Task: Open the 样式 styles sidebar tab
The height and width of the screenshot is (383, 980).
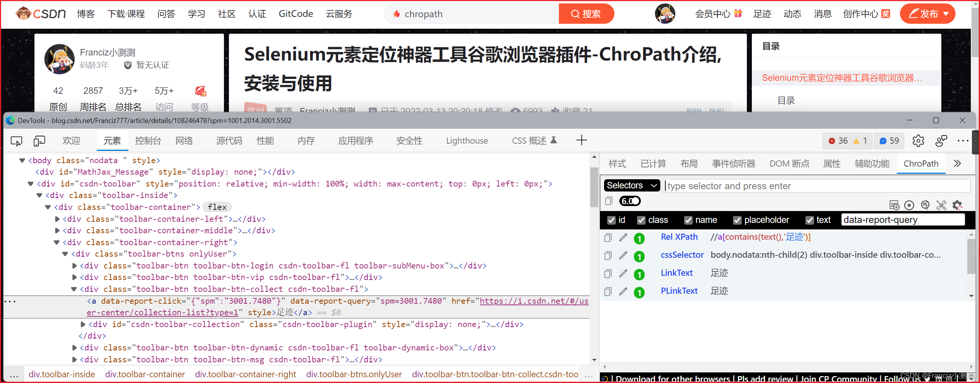Action: click(617, 164)
